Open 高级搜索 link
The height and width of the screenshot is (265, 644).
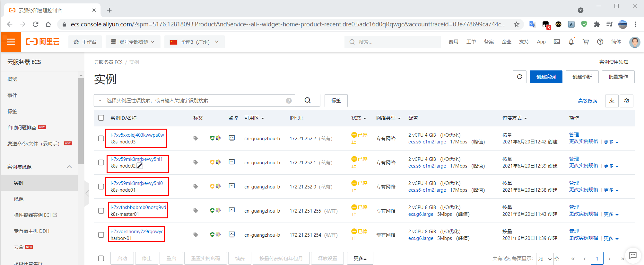[587, 101]
